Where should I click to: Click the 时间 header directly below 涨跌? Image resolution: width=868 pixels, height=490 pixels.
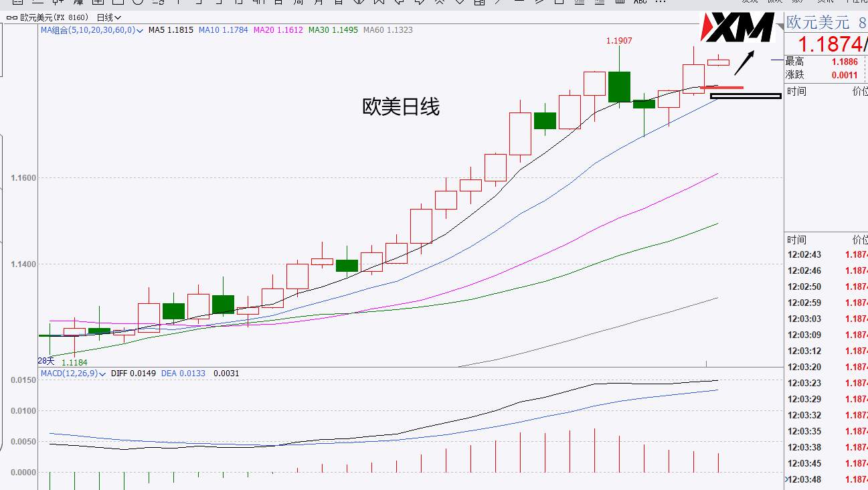coord(796,91)
